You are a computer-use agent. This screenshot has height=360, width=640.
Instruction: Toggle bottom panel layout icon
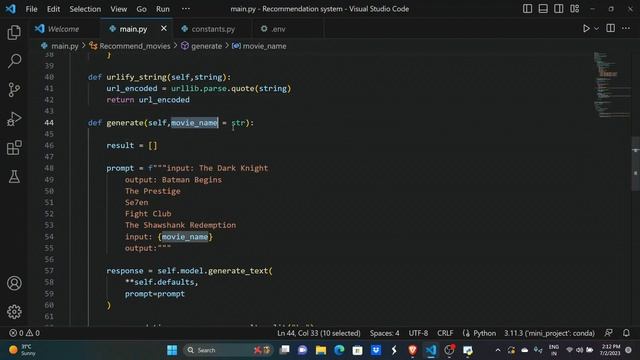tap(543, 9)
